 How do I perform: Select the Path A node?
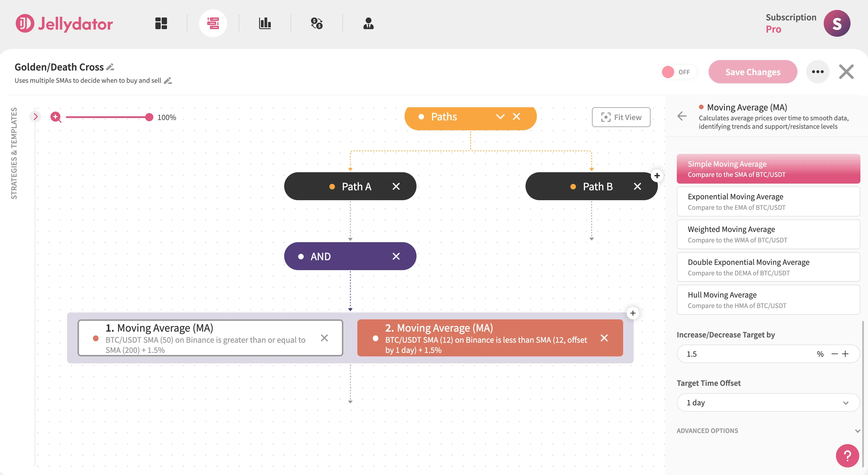350,186
